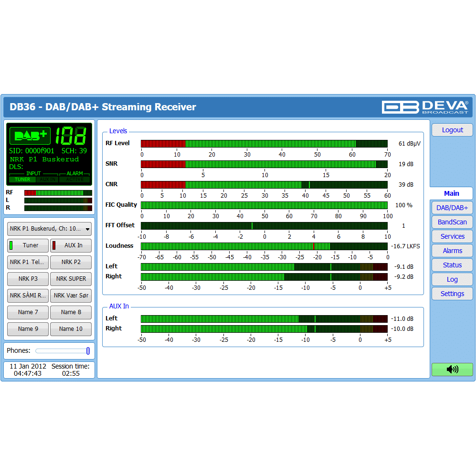Screen dimensions: 476x476
Task: Click the Loudness level meter
Action: click(264, 246)
